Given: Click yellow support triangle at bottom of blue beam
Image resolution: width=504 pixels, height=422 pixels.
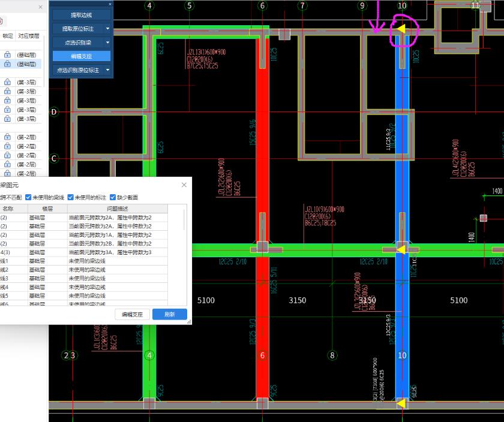Looking at the screenshot, I should pyautogui.click(x=401, y=403).
